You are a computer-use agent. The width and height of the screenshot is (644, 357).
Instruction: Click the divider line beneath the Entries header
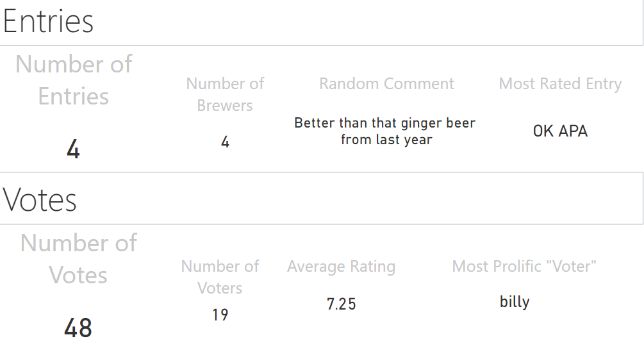(x=321, y=46)
